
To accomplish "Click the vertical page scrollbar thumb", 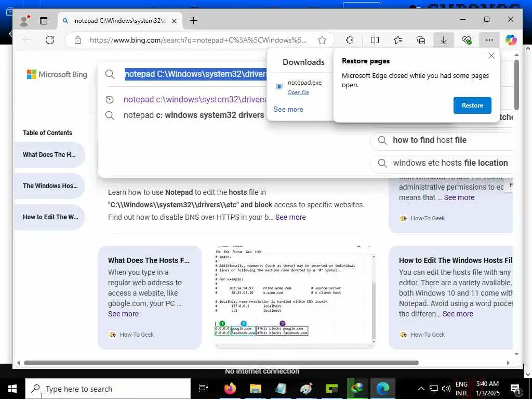I will tap(516, 85).
